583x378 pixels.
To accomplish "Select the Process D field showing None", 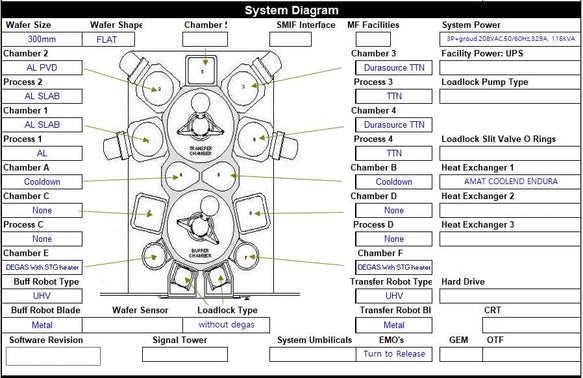I will coord(394,239).
